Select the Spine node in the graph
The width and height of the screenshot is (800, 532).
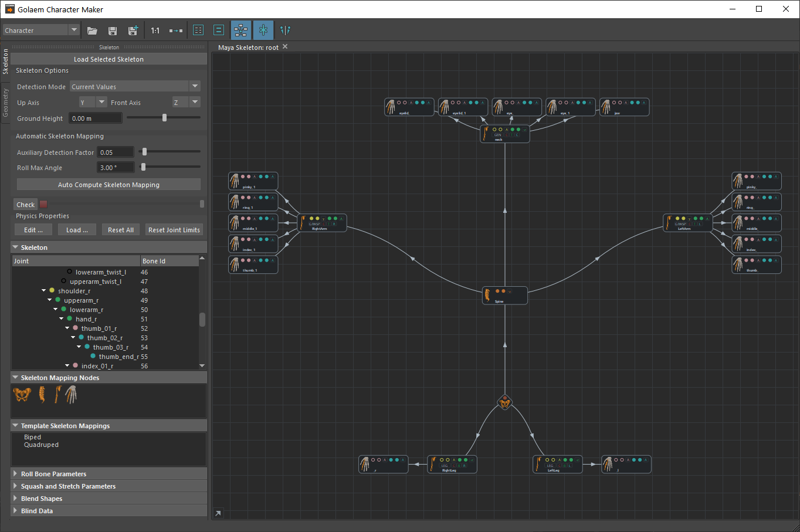tap(505, 296)
